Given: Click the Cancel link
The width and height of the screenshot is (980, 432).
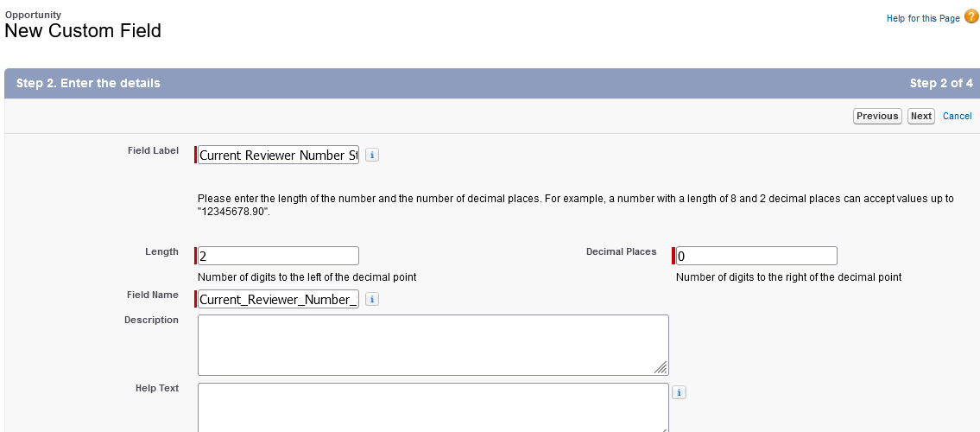Looking at the screenshot, I should 957,116.
